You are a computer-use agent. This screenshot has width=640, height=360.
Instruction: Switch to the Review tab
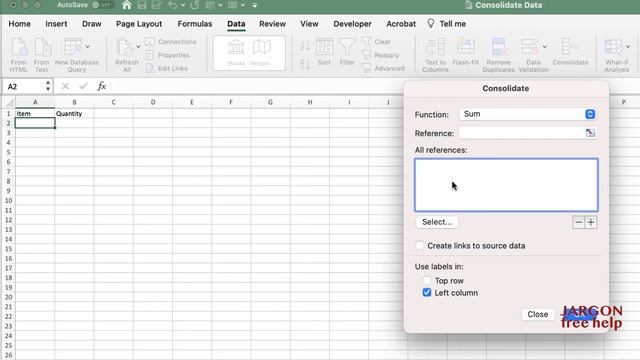point(272,24)
